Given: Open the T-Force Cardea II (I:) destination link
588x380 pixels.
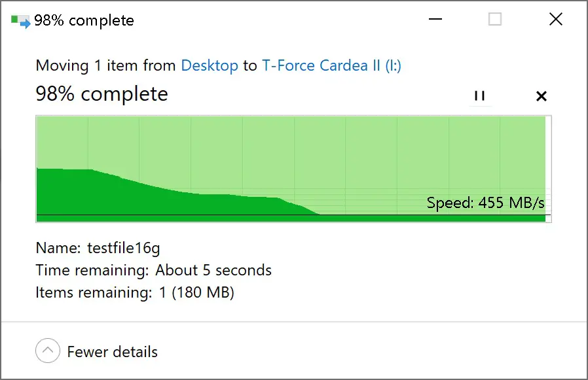Looking at the screenshot, I should [x=331, y=65].
